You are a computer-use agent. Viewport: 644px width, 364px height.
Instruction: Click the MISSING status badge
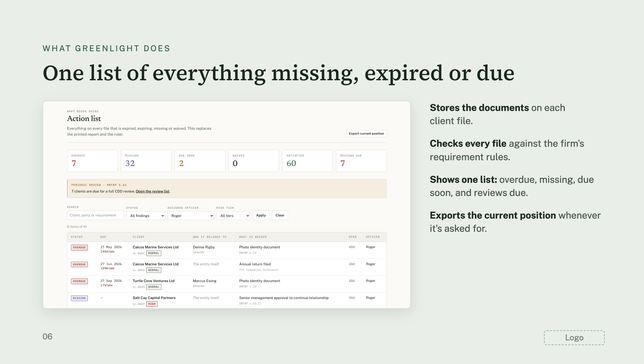79,298
